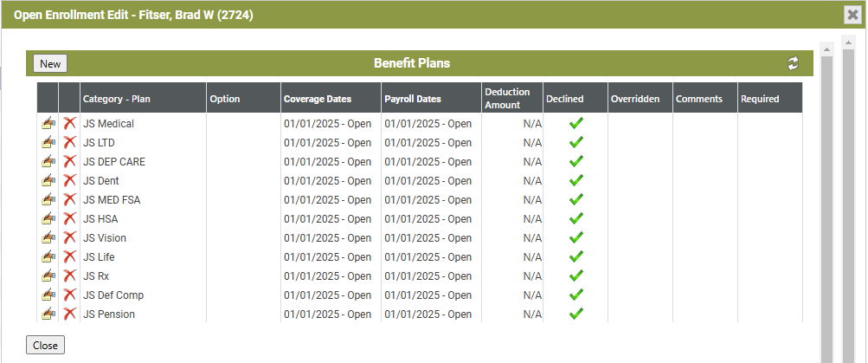
Task: Toggle declined checkmark for JS Medical
Action: click(576, 123)
